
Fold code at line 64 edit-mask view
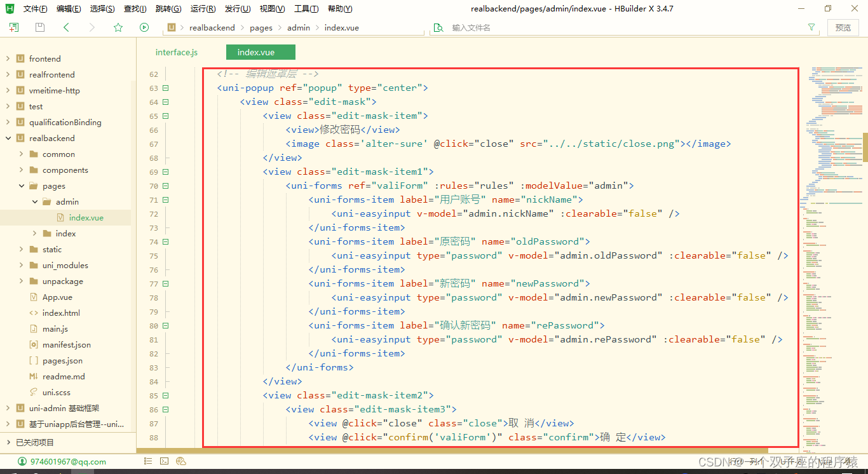(x=165, y=102)
